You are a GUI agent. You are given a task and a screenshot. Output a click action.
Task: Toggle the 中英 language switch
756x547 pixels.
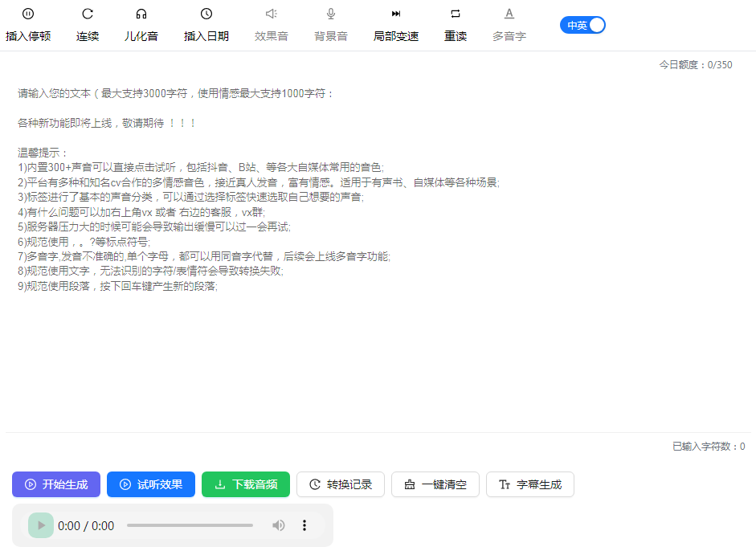(582, 25)
